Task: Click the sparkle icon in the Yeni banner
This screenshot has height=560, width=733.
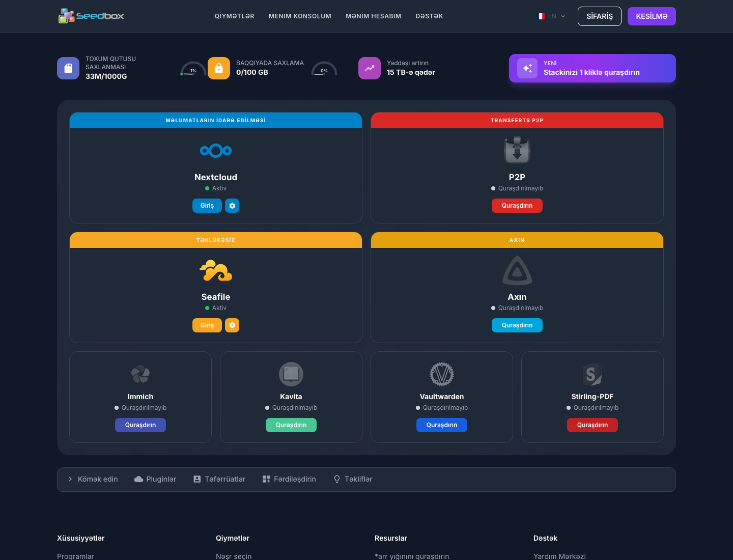Action: (x=527, y=68)
